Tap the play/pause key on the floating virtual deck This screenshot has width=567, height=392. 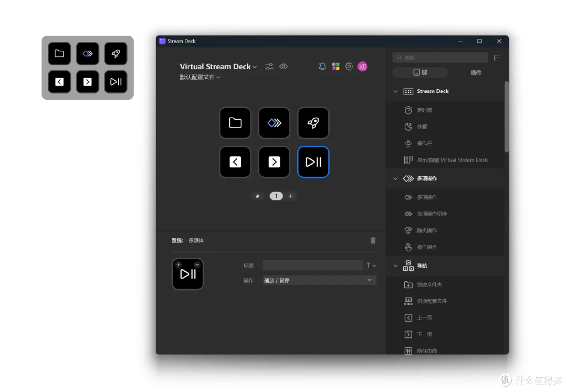click(x=115, y=82)
